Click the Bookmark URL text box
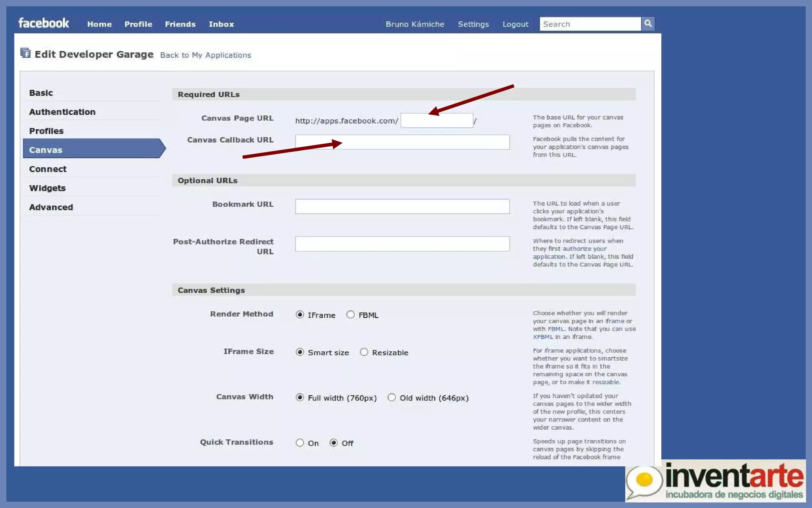Viewport: 812px width, 508px height. pos(402,206)
